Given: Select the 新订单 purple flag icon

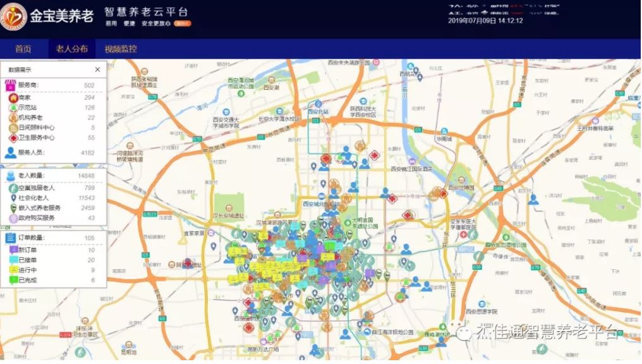Looking at the screenshot, I should tap(13, 250).
